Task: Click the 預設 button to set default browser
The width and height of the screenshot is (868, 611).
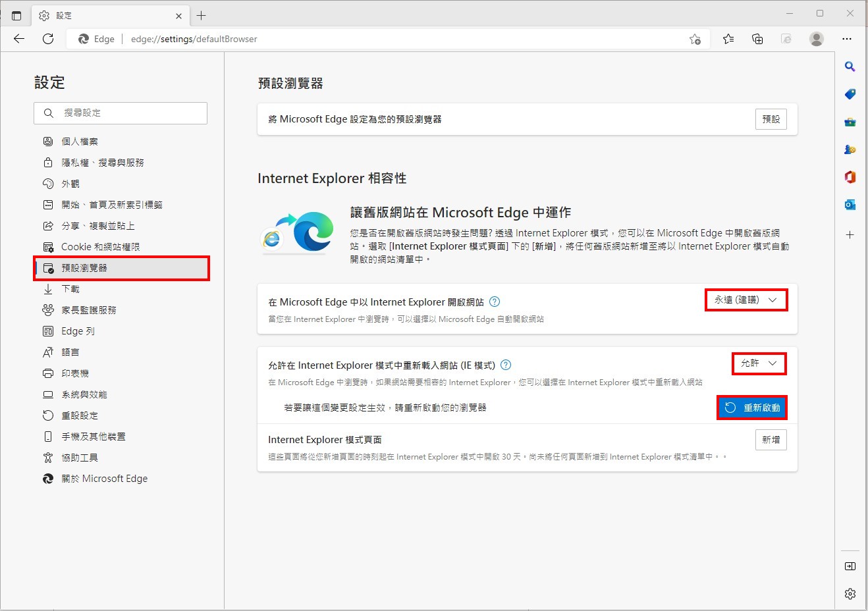Action: coord(771,119)
